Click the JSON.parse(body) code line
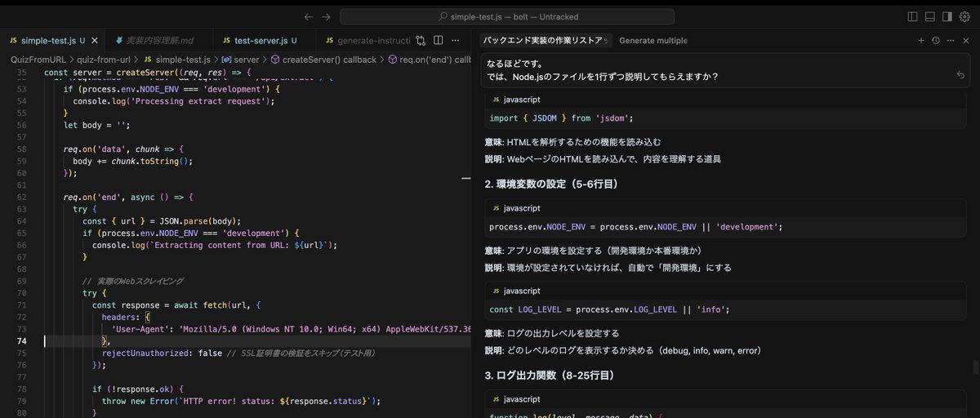 pos(162,220)
